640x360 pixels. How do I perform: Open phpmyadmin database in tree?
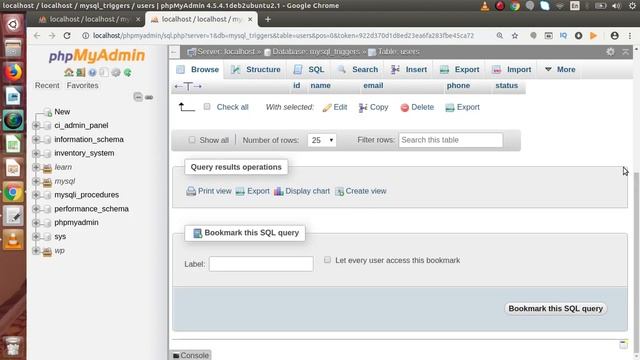[x=76, y=222]
